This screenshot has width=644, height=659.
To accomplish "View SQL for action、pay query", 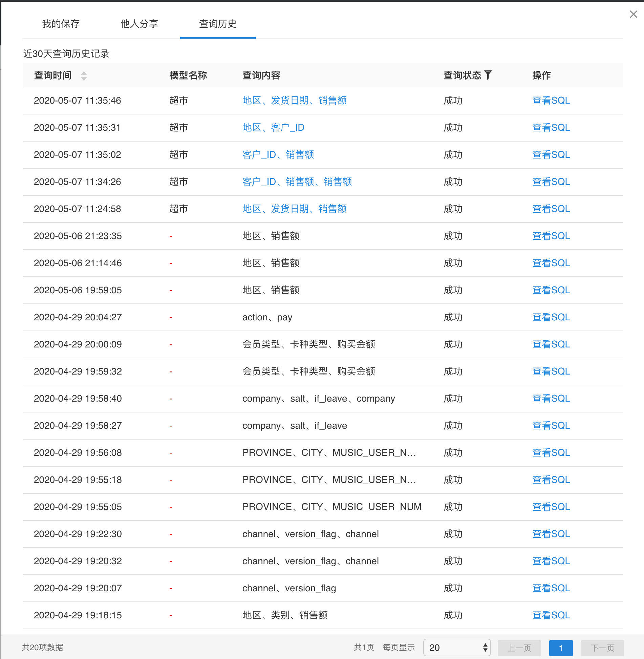I will (x=551, y=317).
